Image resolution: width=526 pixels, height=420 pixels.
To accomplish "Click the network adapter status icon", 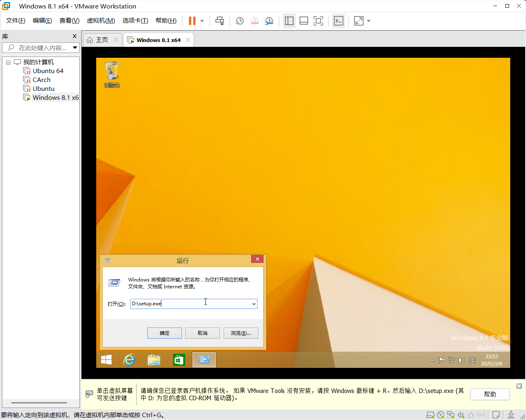I will (x=451, y=415).
